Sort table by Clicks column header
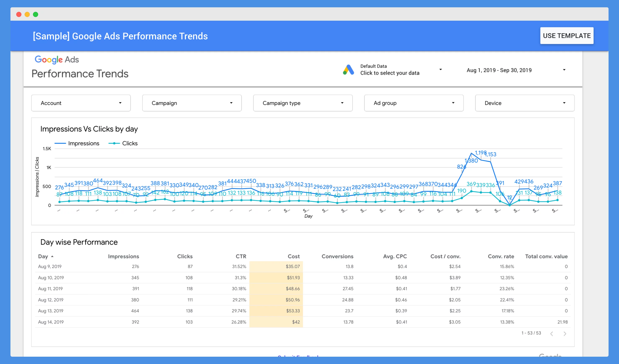Viewport: 619px width, 364px height. pos(185,256)
